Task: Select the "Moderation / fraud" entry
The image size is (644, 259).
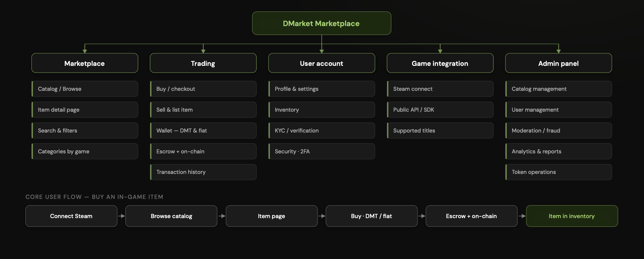Action: point(559,131)
